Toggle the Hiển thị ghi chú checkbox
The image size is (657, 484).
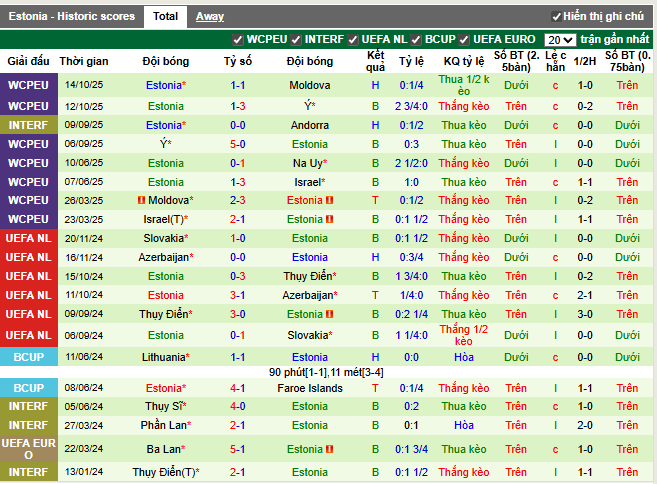pos(556,17)
